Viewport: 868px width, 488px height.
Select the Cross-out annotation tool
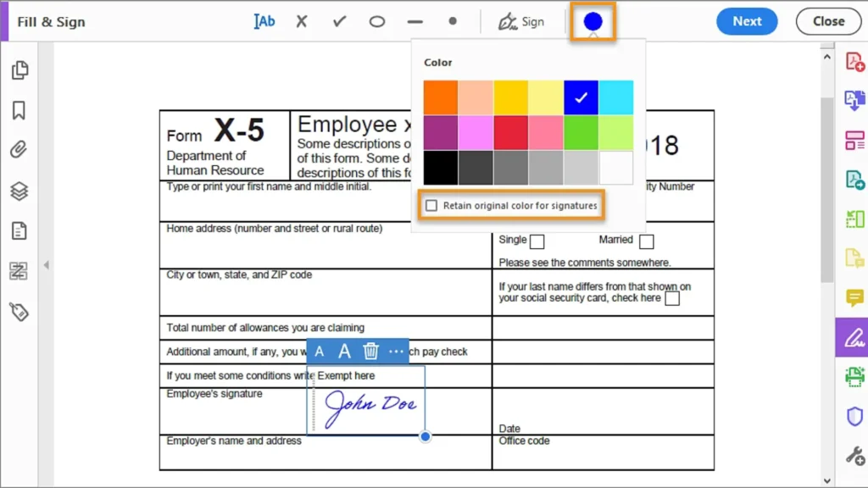tap(301, 21)
